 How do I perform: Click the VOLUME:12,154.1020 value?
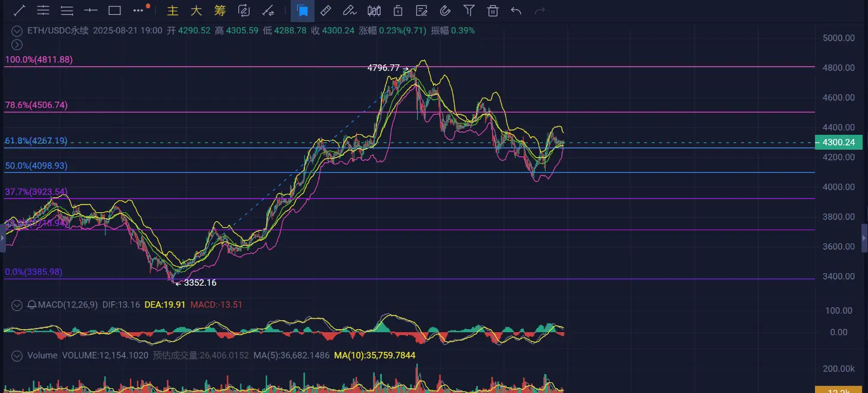pyautogui.click(x=105, y=355)
